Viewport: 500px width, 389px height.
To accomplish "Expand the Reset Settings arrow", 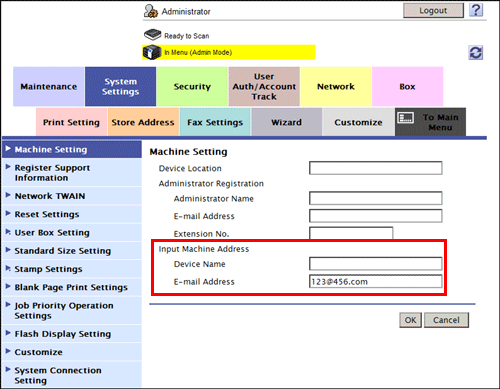I will click(x=8, y=213).
